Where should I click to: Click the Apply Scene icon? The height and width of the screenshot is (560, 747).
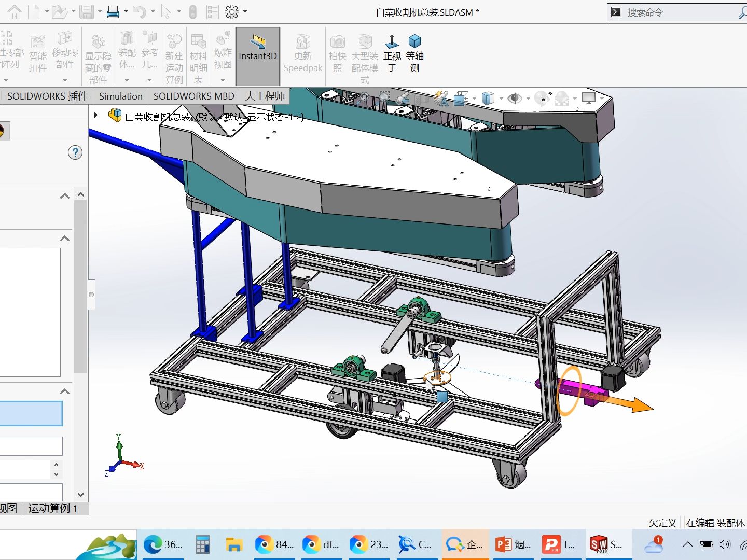pyautogui.click(x=562, y=97)
